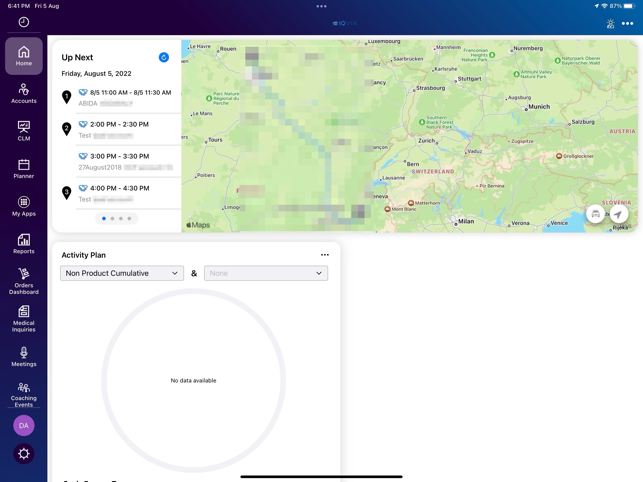Open the Planner calendar icon
This screenshot has height=482, width=643.
pyautogui.click(x=24, y=169)
